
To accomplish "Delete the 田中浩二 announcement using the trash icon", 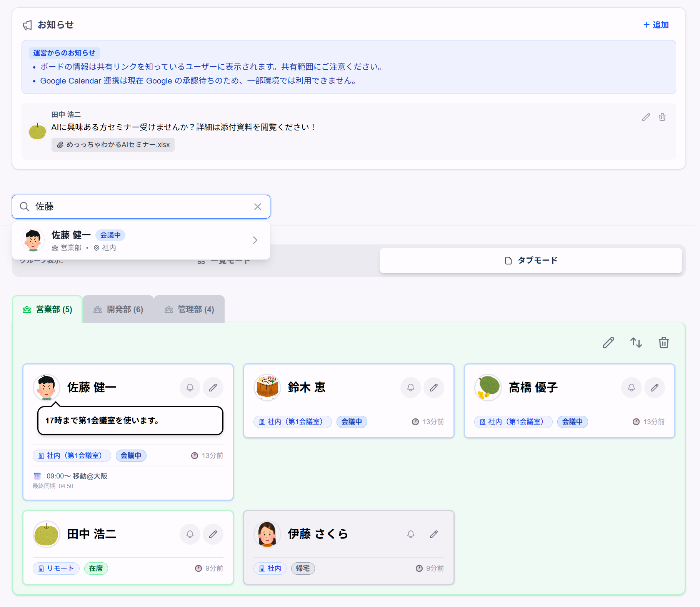I will click(663, 117).
